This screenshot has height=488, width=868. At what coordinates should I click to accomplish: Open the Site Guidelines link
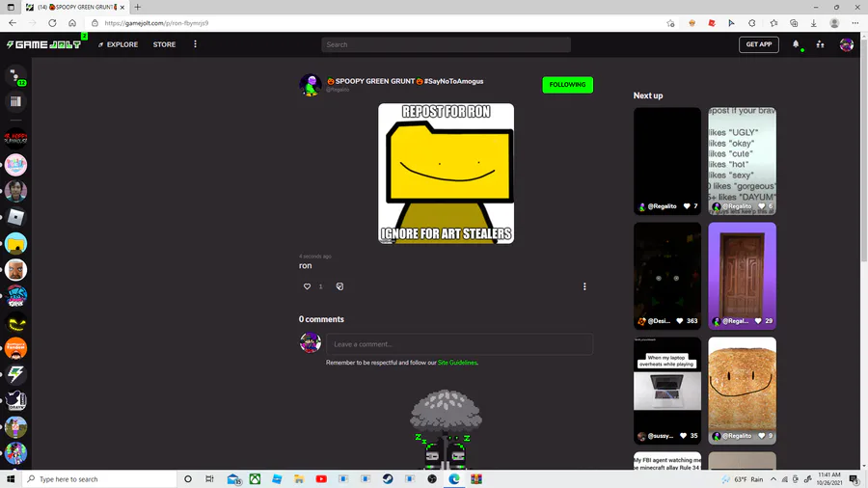pyautogui.click(x=457, y=363)
